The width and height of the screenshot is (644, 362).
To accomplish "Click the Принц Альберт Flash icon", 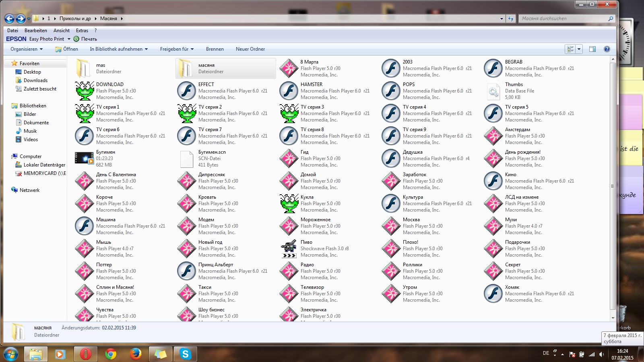I will (x=187, y=271).
